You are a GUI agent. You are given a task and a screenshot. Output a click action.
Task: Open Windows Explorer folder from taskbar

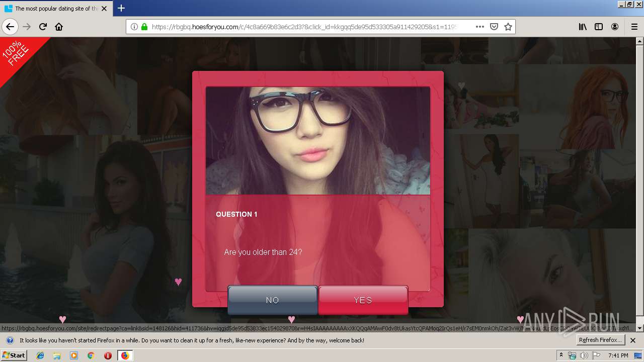57,355
